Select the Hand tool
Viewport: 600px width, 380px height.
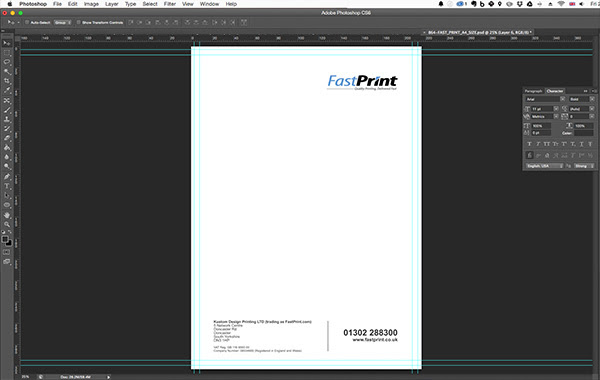click(7, 215)
